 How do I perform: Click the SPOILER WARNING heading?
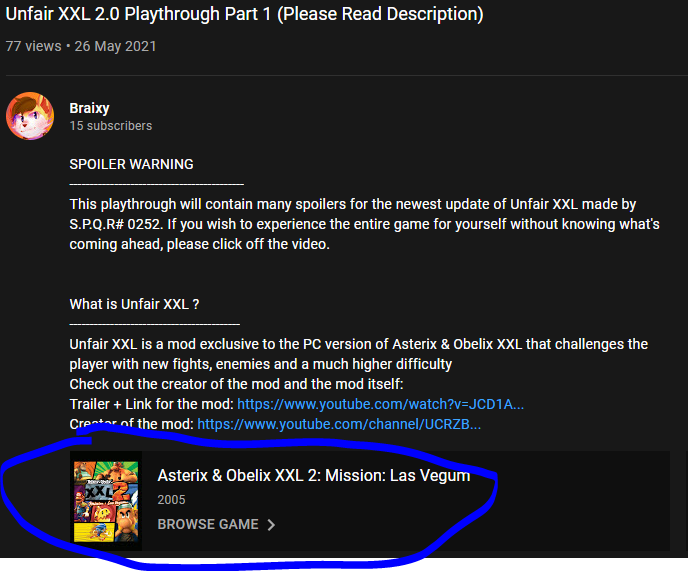131,164
